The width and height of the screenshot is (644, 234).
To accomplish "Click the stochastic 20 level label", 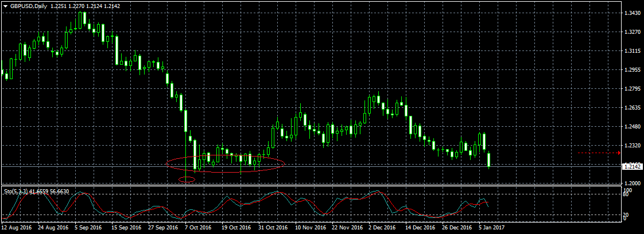I will [x=627, y=214].
